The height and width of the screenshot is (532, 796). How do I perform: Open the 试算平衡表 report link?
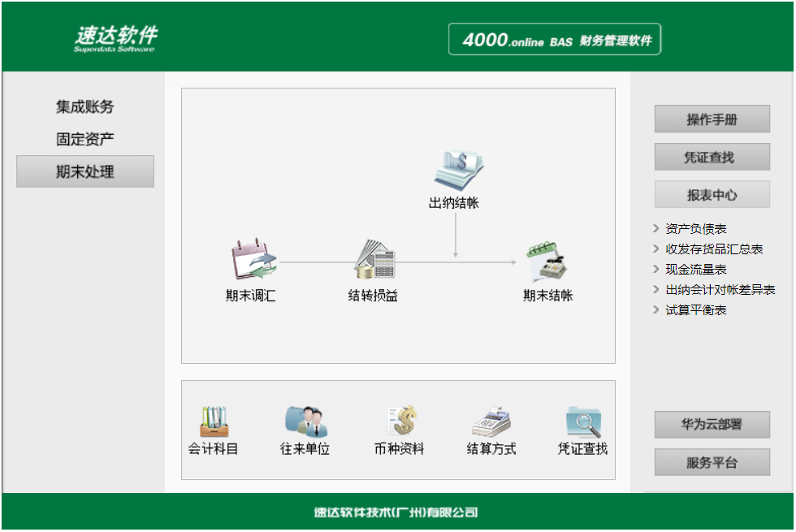click(695, 310)
